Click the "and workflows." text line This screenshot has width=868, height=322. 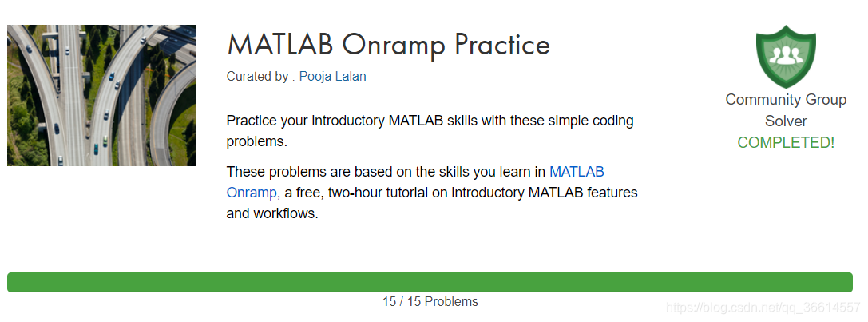click(272, 213)
